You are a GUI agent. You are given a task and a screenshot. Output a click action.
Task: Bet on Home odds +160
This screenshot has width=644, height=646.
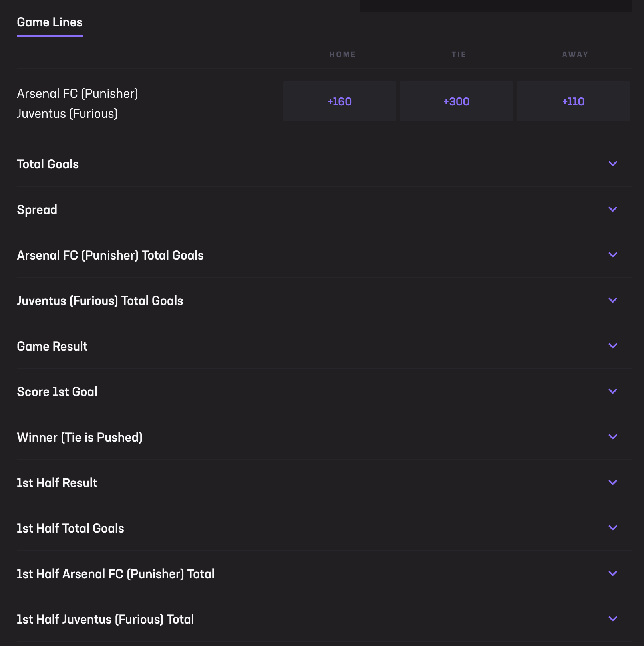tap(339, 101)
